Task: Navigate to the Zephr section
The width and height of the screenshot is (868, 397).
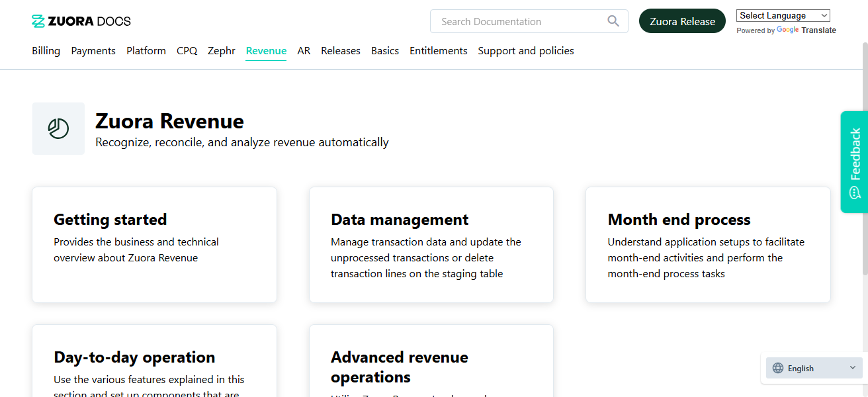Action: 221,50
